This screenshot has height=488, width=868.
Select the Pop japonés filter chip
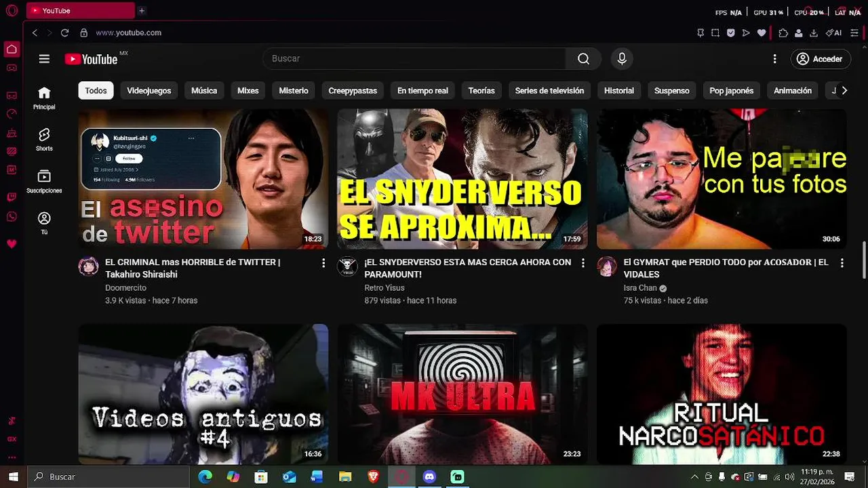[731, 90]
